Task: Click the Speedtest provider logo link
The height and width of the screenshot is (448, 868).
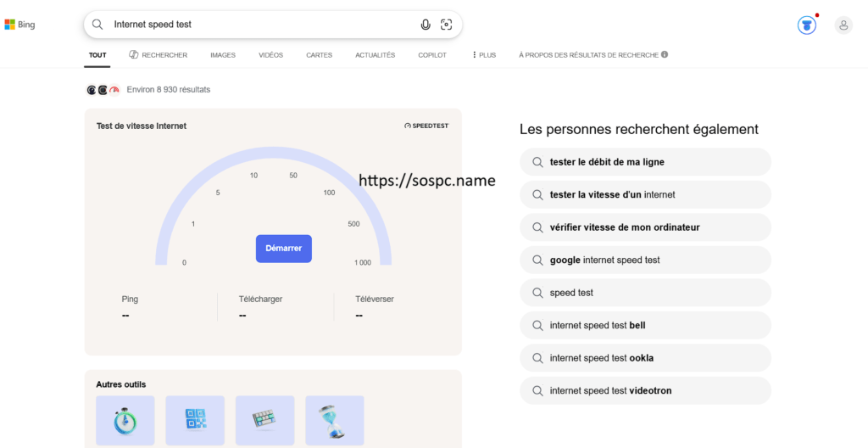Action: 426,126
